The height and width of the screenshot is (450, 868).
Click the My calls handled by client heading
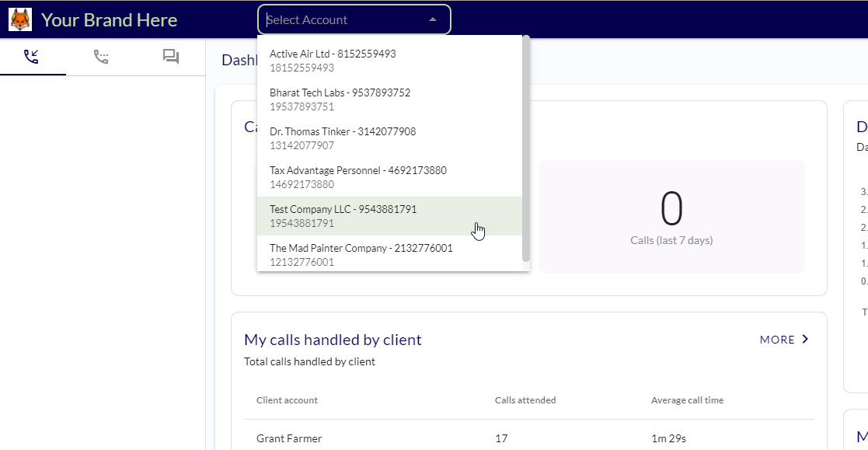(333, 340)
